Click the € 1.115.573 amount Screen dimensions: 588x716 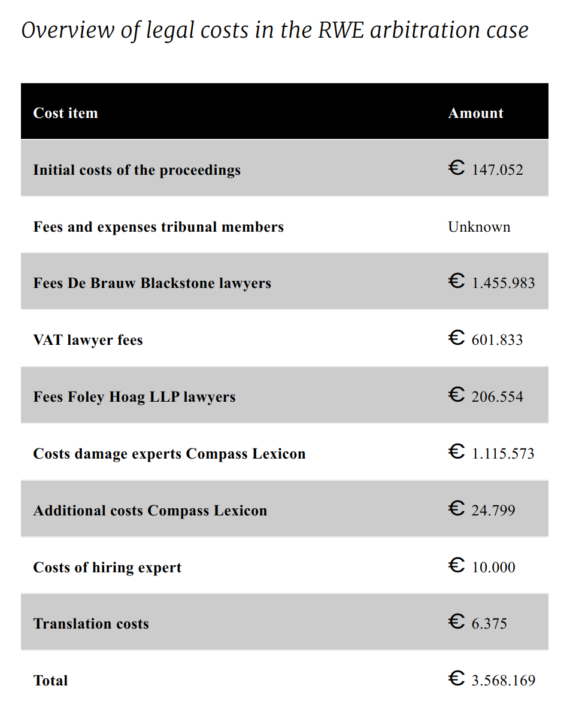pos(491,452)
